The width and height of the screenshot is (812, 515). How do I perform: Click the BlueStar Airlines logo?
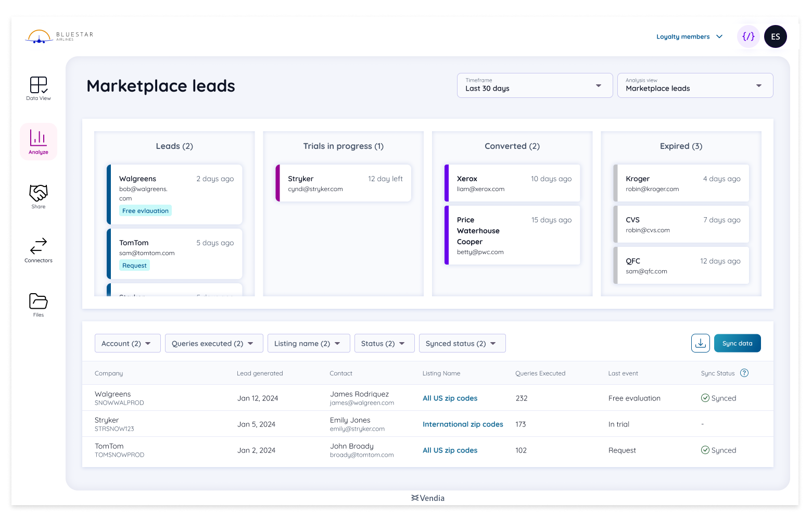[x=59, y=36]
